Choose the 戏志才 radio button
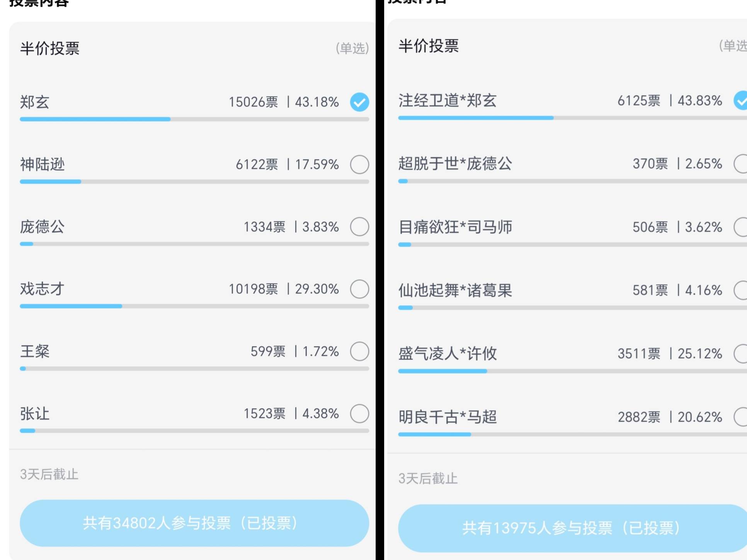The width and height of the screenshot is (747, 560). tap(359, 289)
